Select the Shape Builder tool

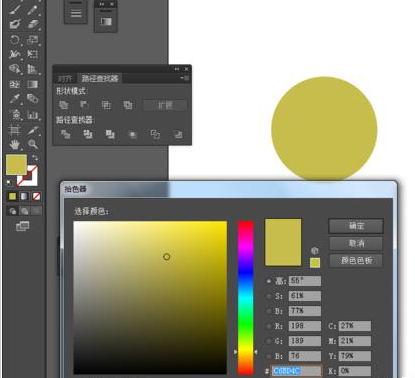click(15, 69)
